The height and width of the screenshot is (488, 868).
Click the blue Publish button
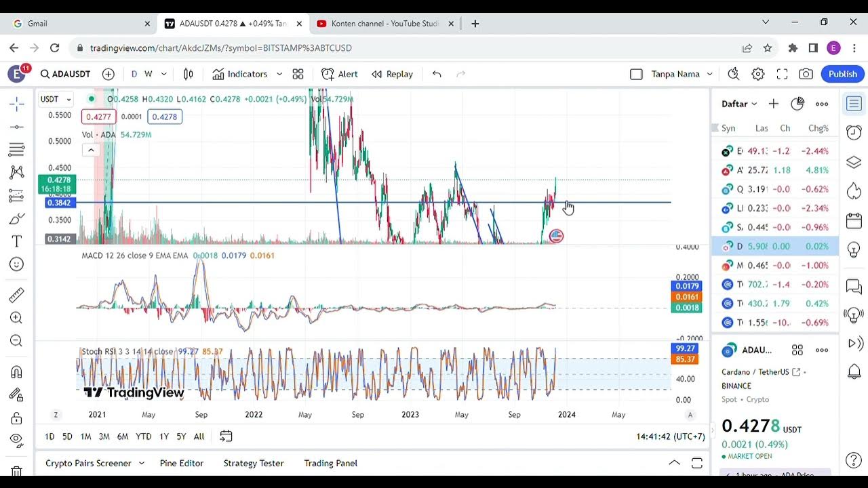tap(842, 74)
